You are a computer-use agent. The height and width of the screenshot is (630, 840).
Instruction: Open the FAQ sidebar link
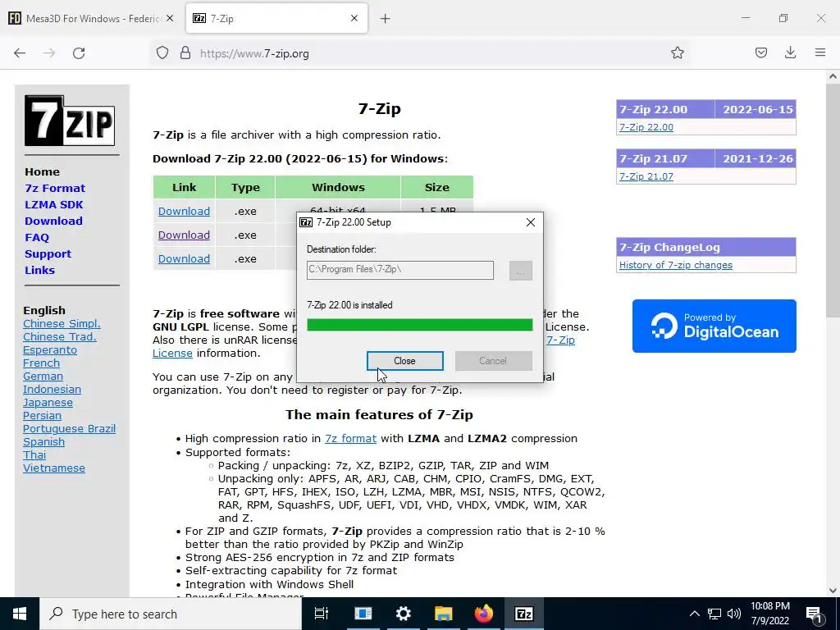(37, 237)
